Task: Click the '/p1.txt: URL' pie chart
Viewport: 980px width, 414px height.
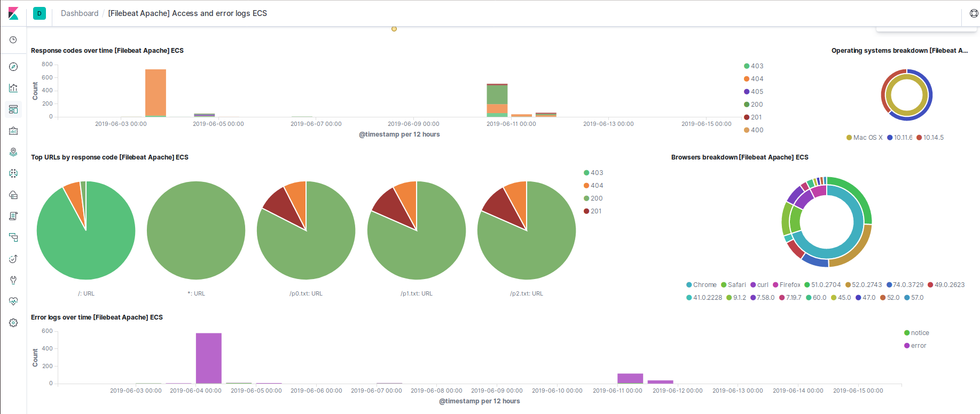Action: tap(417, 230)
